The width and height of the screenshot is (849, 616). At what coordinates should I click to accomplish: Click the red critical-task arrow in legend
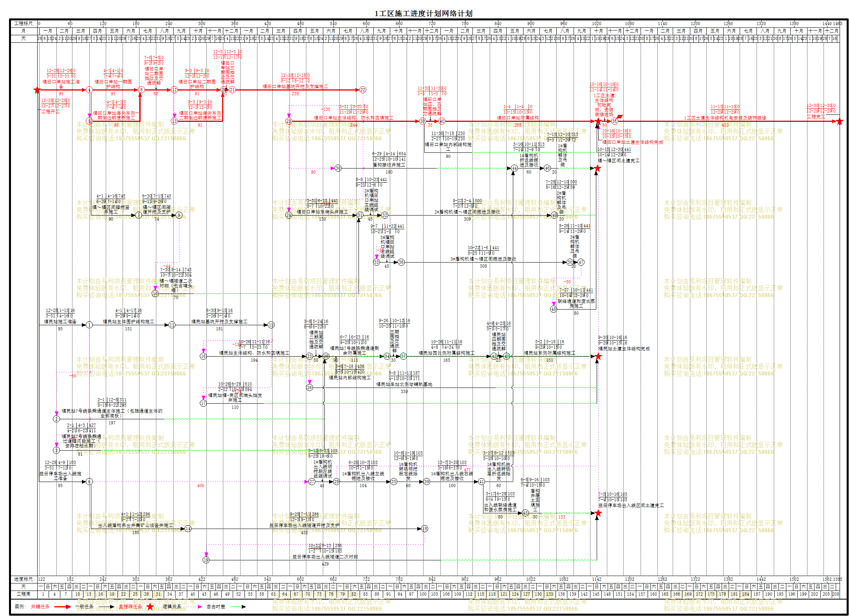coord(63,607)
